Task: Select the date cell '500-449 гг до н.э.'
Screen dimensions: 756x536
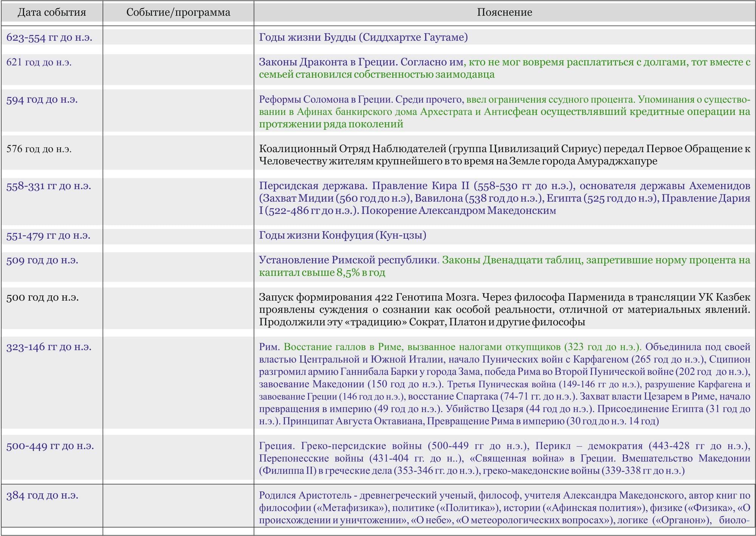Action: pyautogui.click(x=50, y=446)
